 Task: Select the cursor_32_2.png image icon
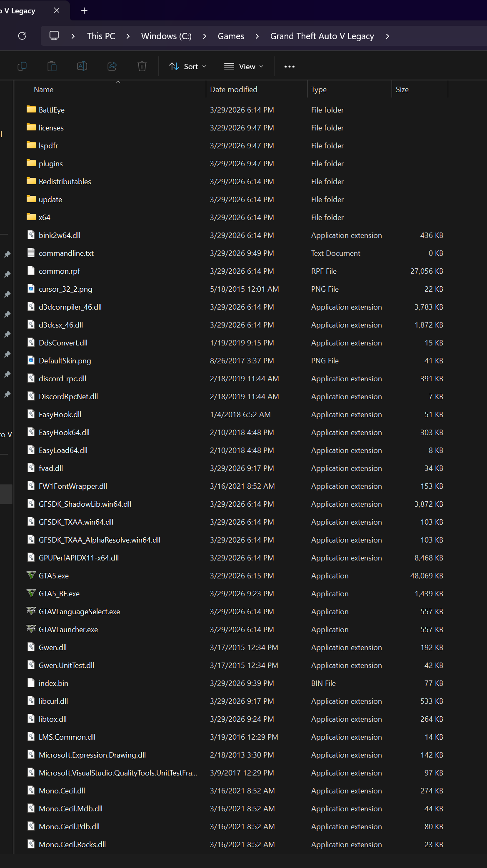[31, 288]
